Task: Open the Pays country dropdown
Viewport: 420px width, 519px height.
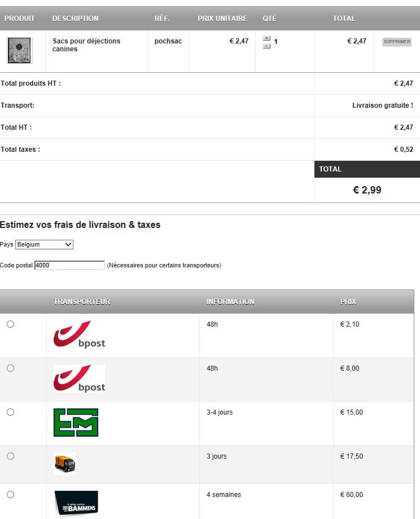Action: click(x=45, y=245)
